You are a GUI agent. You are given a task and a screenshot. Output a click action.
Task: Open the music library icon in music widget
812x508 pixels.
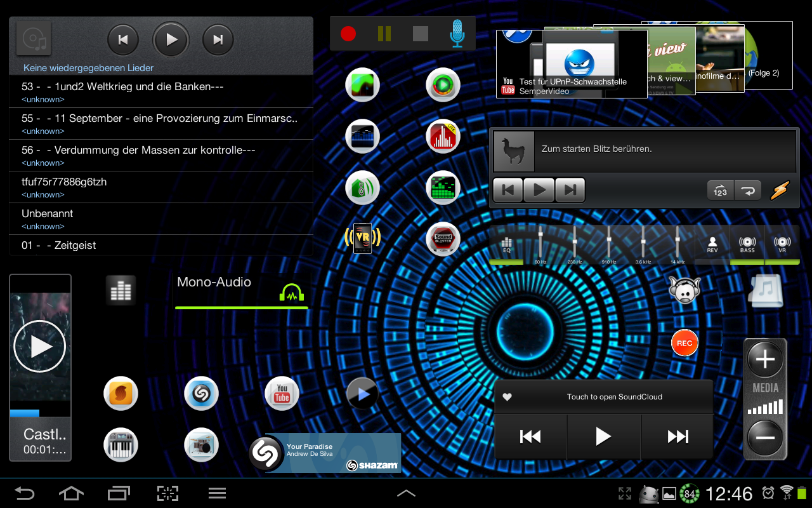pyautogui.click(x=34, y=39)
